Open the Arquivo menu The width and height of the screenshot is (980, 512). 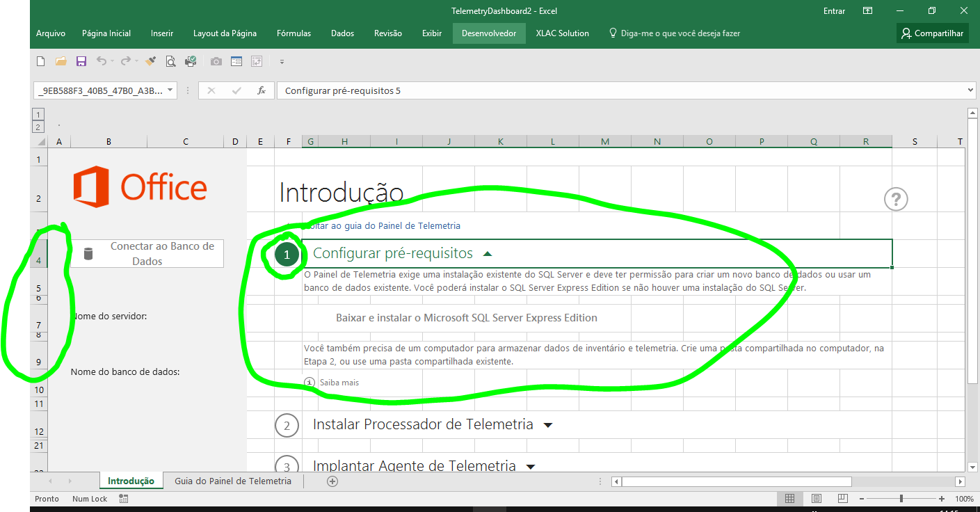51,33
